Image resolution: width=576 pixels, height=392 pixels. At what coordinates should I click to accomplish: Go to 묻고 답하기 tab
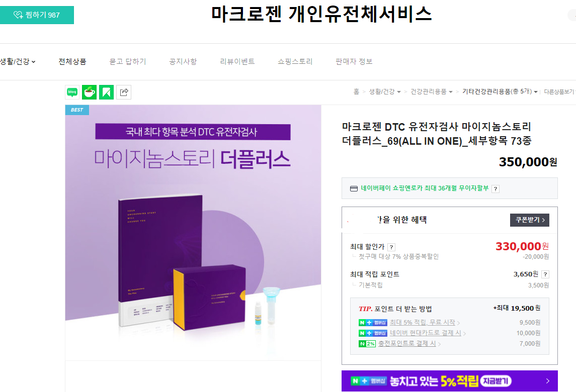coord(127,62)
